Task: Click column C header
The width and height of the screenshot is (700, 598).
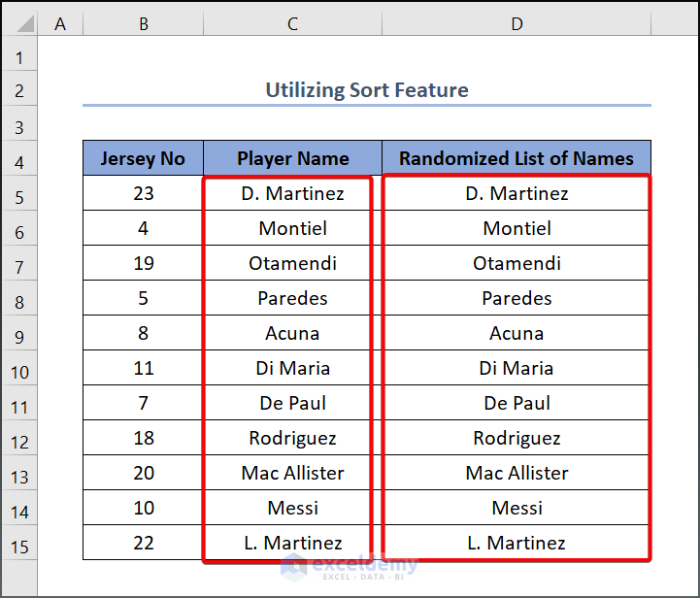Action: (x=292, y=23)
